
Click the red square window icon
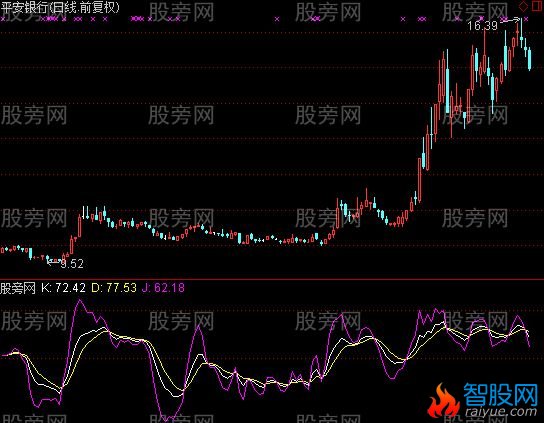click(x=537, y=6)
